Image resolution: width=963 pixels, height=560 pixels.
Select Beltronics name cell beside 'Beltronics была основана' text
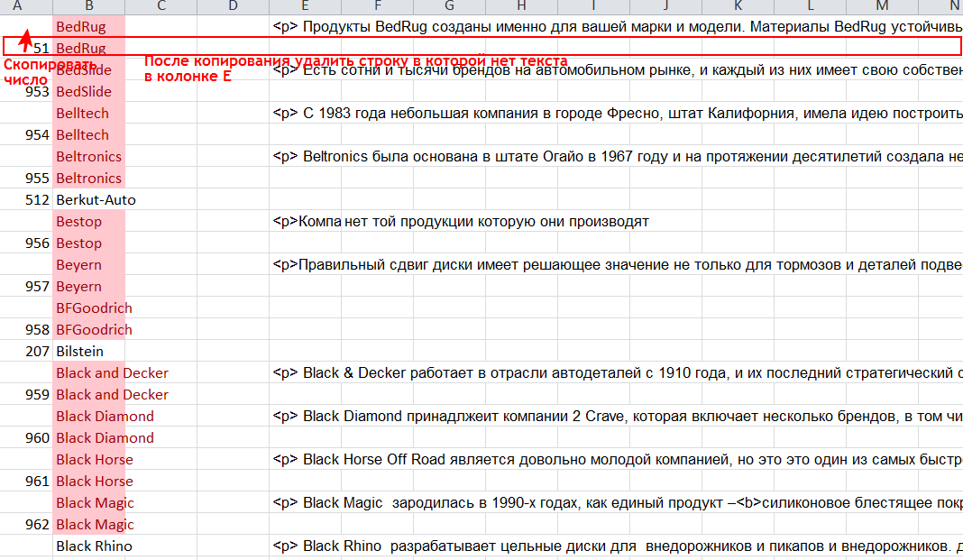tap(89, 157)
